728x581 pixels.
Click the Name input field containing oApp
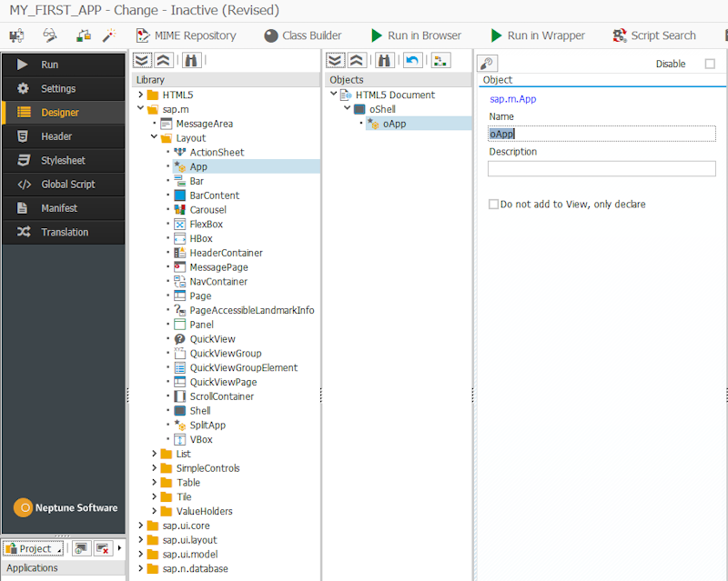click(x=602, y=134)
